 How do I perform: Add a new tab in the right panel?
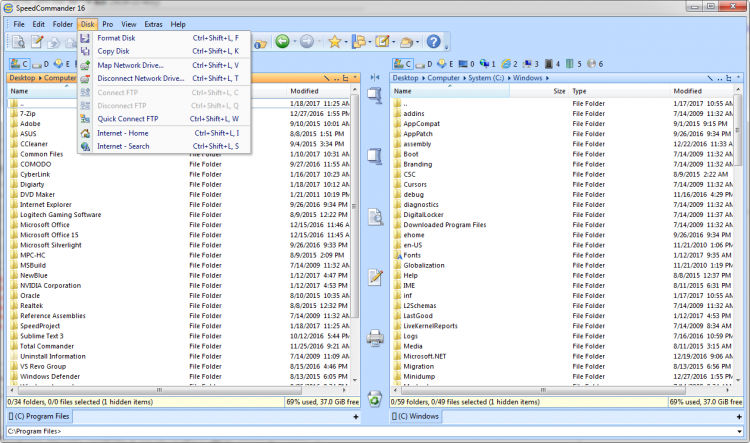pos(739,417)
